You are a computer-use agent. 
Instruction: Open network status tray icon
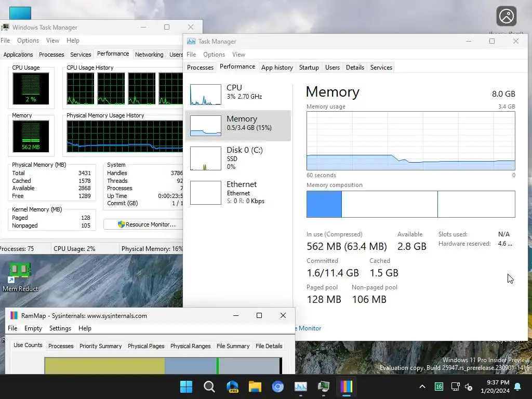pos(455,387)
